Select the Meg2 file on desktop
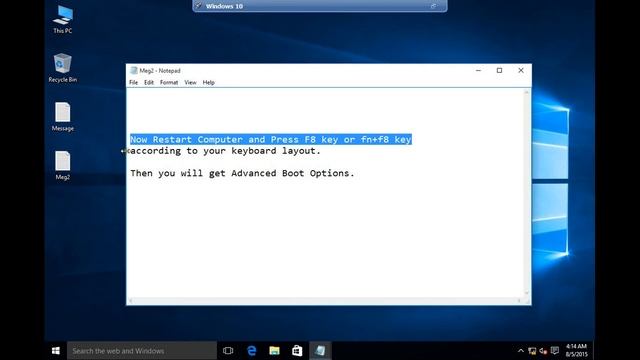640x360 pixels. pos(62,165)
